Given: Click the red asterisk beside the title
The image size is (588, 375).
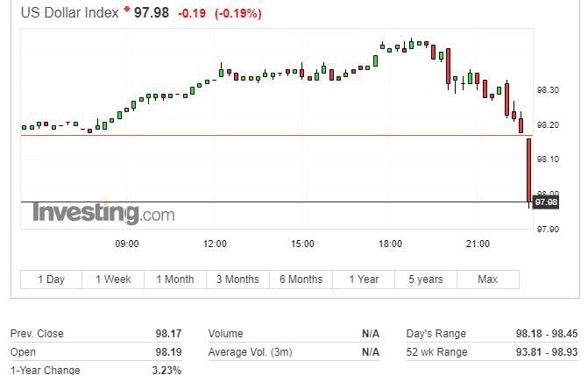Looking at the screenshot, I should [127, 11].
